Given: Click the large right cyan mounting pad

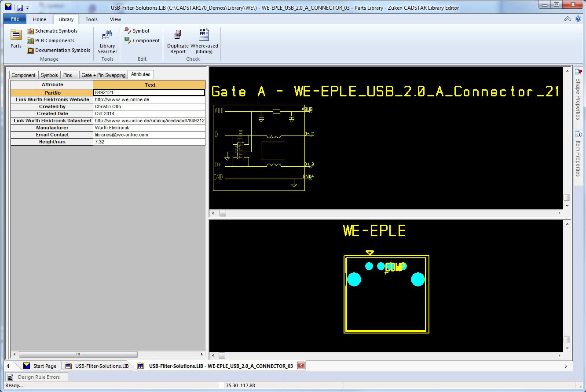Looking at the screenshot, I should [418, 279].
